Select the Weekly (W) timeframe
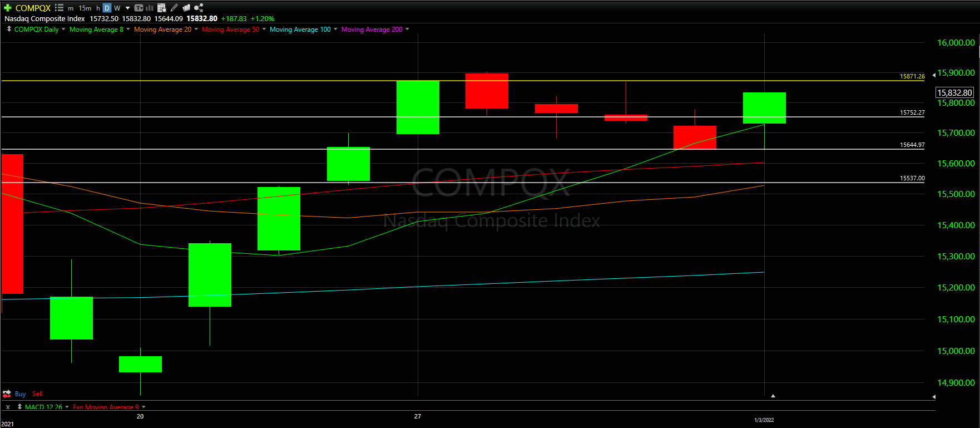 tap(117, 8)
